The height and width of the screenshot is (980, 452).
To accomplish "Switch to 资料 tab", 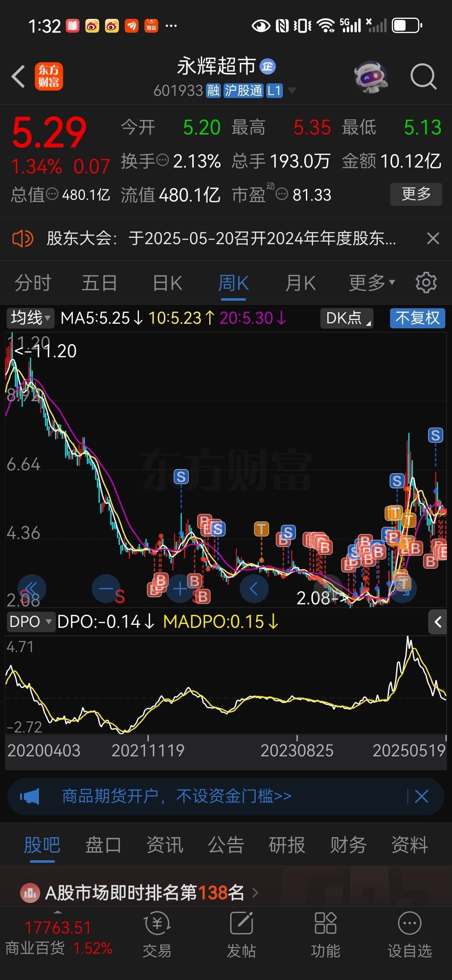I will [409, 845].
